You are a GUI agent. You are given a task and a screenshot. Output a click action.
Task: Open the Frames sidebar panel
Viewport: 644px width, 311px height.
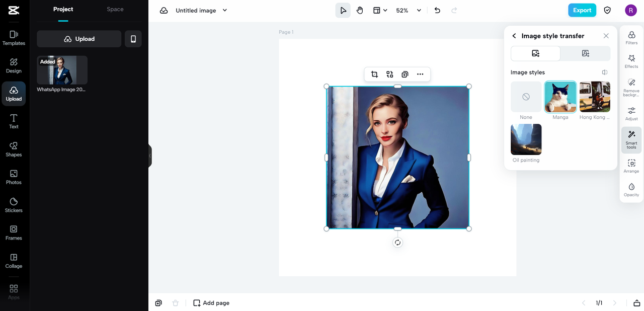coord(14,232)
